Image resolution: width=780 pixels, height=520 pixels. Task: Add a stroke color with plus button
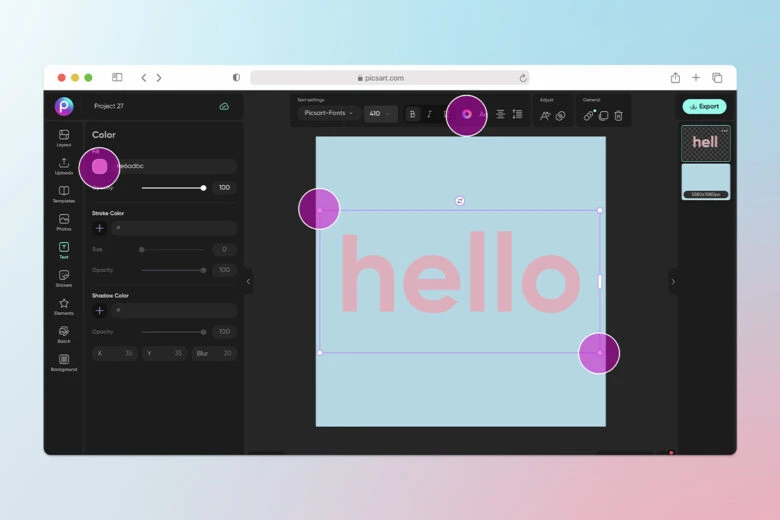(99, 228)
